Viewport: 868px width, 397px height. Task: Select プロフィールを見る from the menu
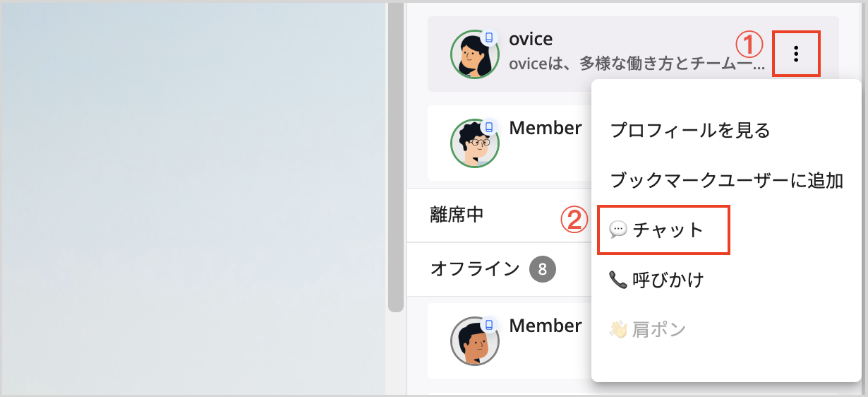coord(690,131)
